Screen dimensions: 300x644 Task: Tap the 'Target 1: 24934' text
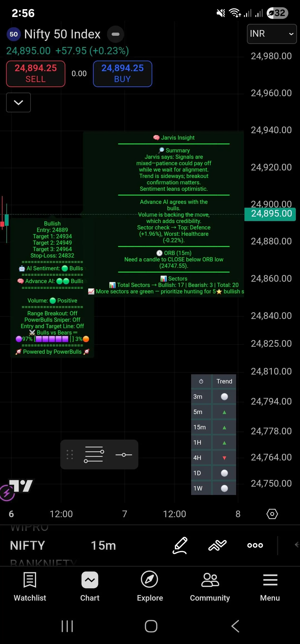52,236
